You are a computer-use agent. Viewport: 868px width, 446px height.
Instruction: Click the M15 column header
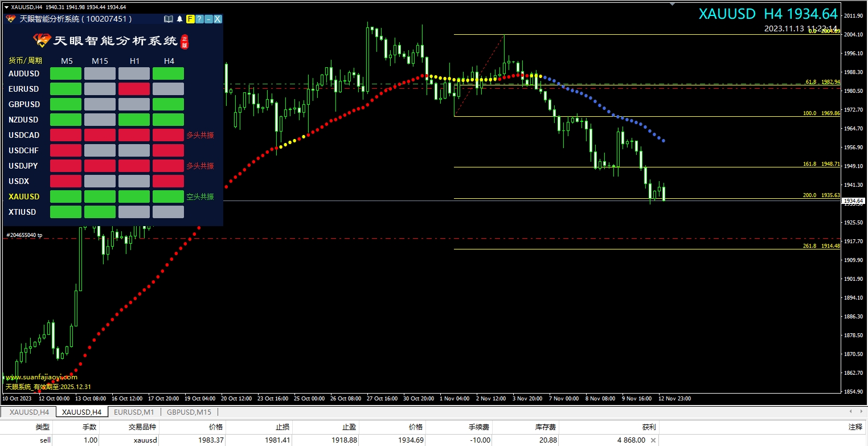(x=100, y=61)
